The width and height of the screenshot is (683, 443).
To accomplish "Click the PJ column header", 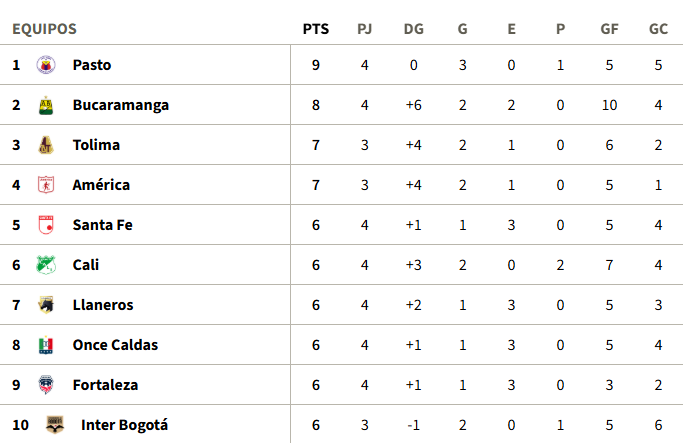I will (365, 29).
